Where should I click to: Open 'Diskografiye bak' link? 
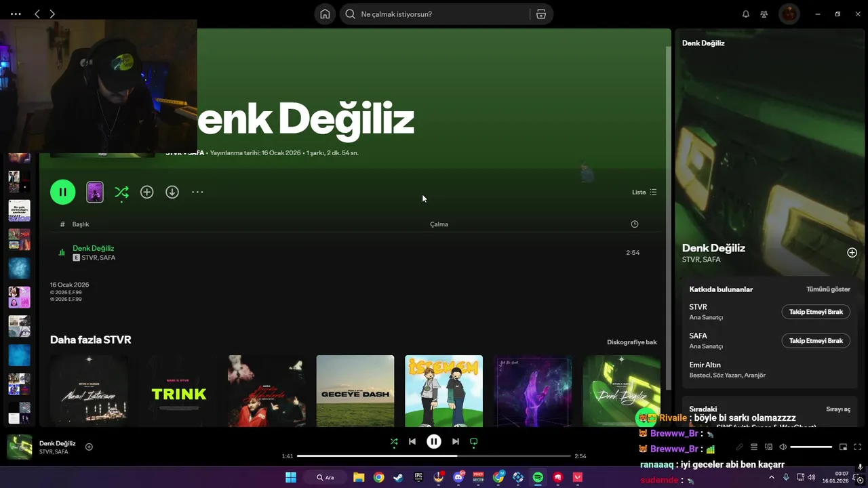coord(632,342)
